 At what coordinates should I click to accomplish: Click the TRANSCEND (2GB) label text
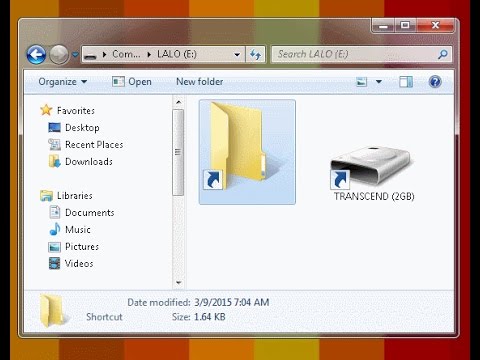[x=374, y=196]
